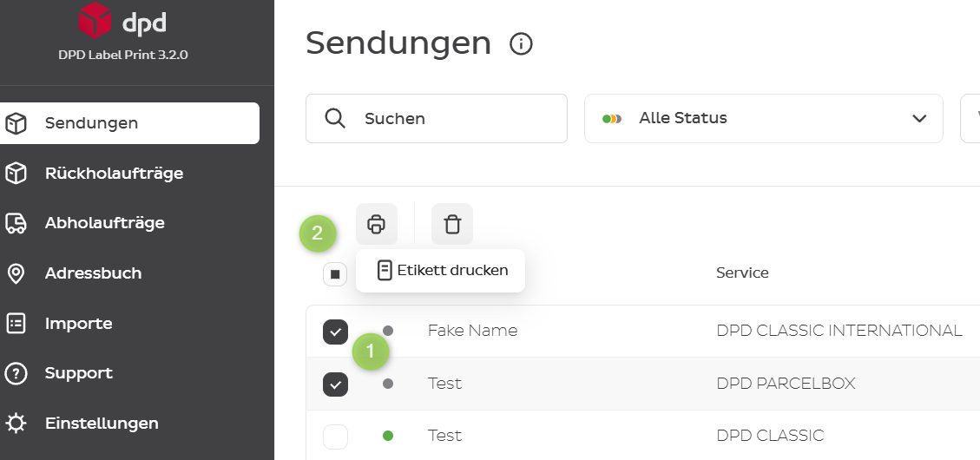Toggle the select-all checkbox in table header
Screen dimensions: 980x460
tap(335, 273)
